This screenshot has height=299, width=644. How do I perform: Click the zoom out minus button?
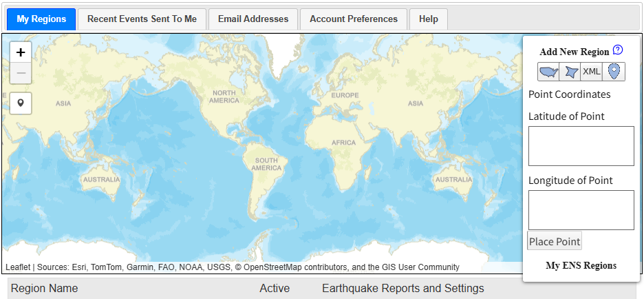pyautogui.click(x=21, y=73)
